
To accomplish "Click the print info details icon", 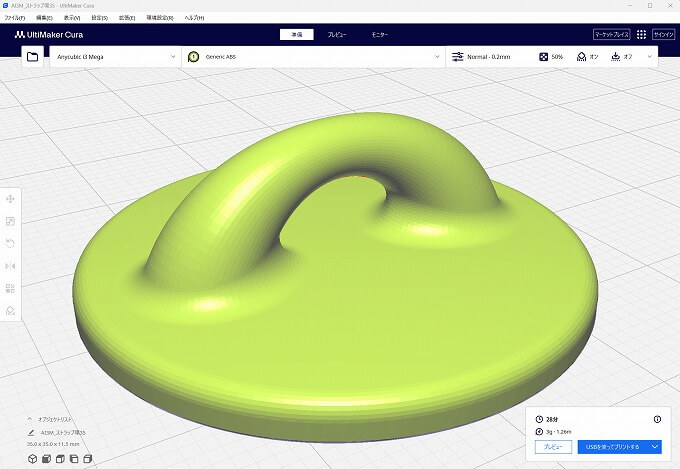I will 657,419.
